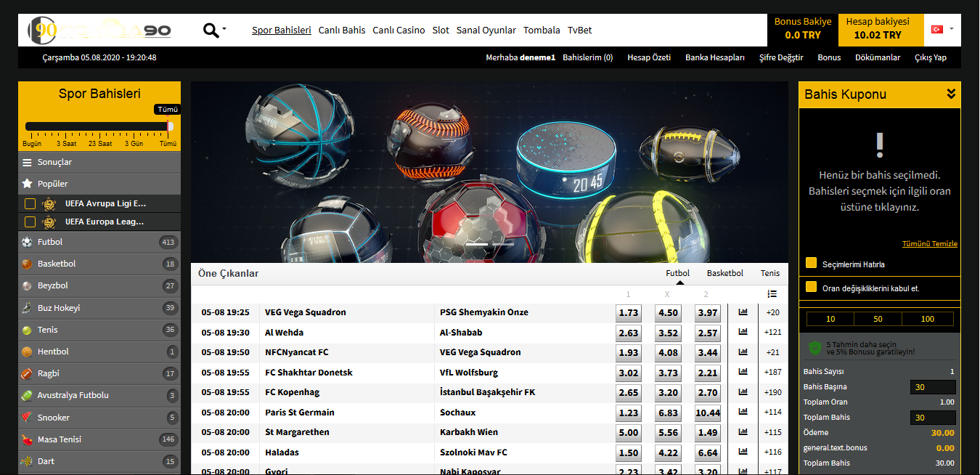Click the time filter slider handle
Screen dimensions: 980x475
click(x=170, y=126)
